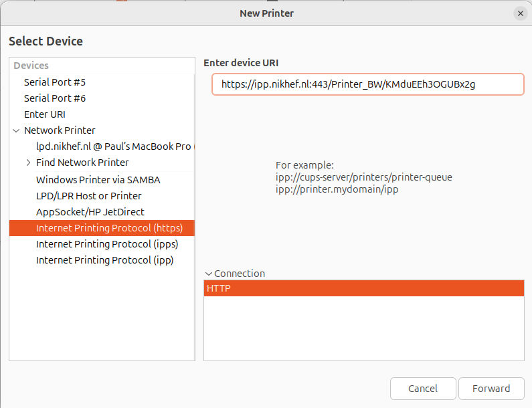This screenshot has width=532, height=408.
Task: Collapse the Connection section
Action: coord(209,274)
